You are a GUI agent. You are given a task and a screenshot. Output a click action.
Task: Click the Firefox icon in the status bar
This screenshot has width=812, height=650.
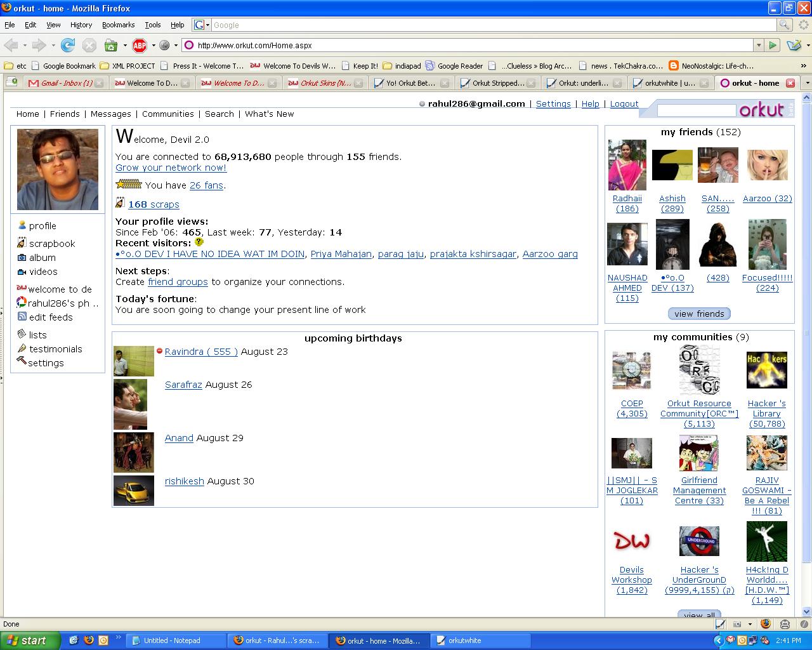766,624
